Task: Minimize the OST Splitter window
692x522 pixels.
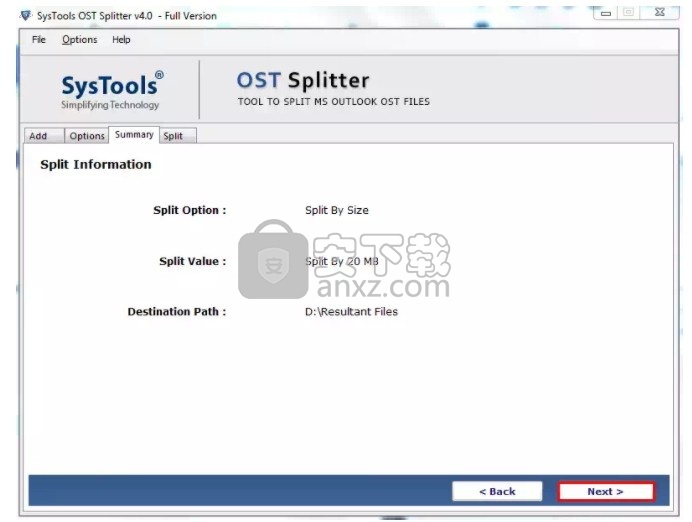Action: (606, 13)
